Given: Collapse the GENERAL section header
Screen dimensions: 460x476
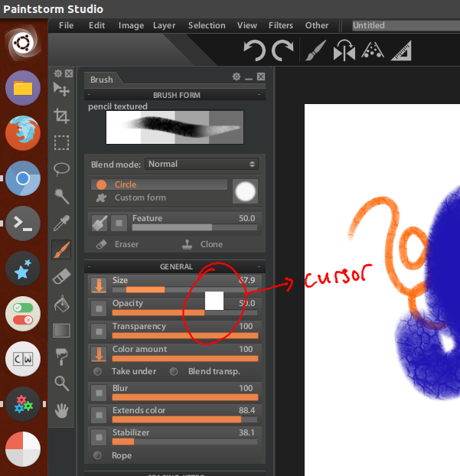Looking at the screenshot, I should [175, 266].
